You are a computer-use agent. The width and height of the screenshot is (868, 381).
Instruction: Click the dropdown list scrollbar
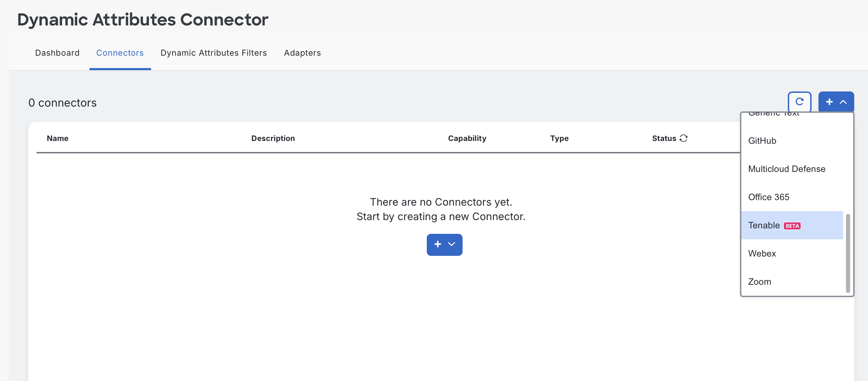pos(848,253)
